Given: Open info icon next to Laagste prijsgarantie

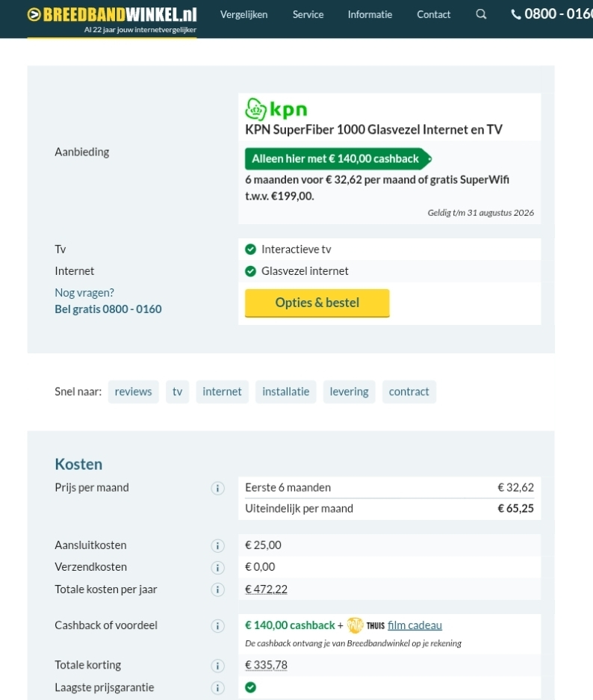Looking at the screenshot, I should tap(218, 688).
